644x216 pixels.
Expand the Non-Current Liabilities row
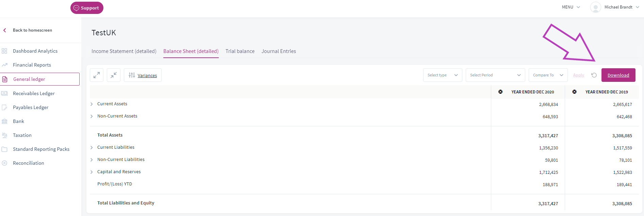pos(92,160)
